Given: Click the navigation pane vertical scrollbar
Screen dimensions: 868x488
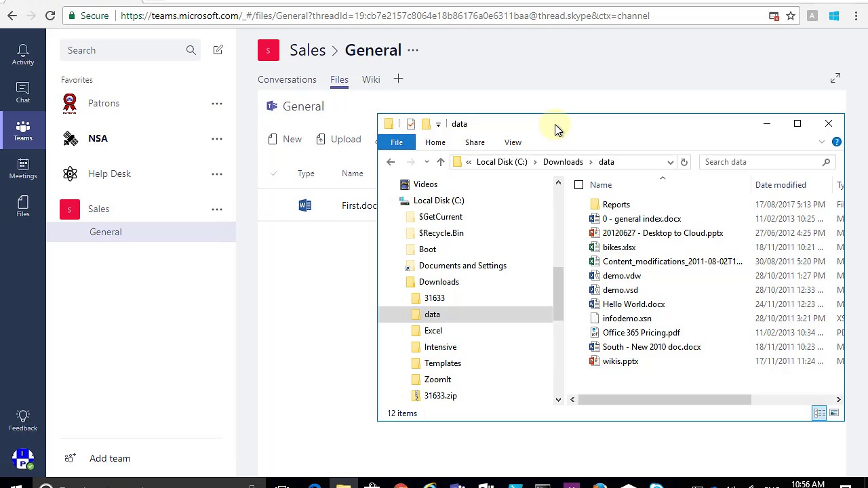Looking at the screenshot, I should tap(558, 293).
